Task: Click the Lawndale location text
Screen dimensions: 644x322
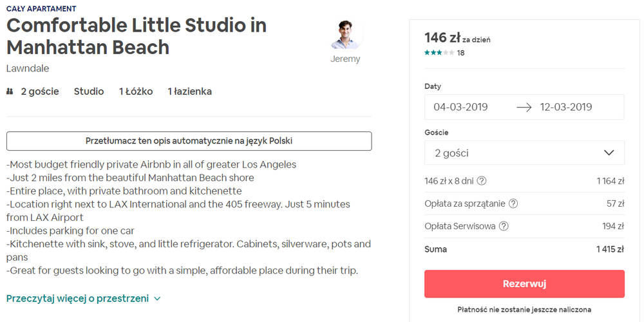Action: 28,69
